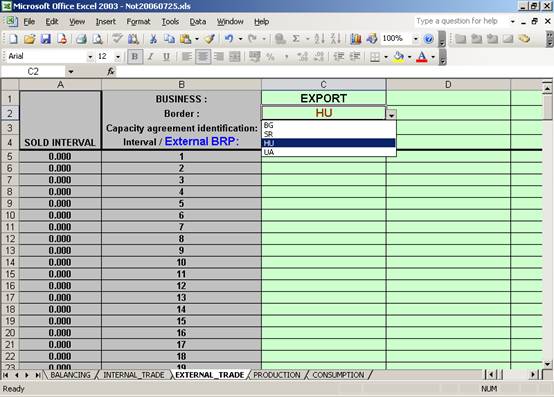Open the Font Color dropdown arrow
Image resolution: width=554 pixels, height=397 pixels.
[x=433, y=57]
